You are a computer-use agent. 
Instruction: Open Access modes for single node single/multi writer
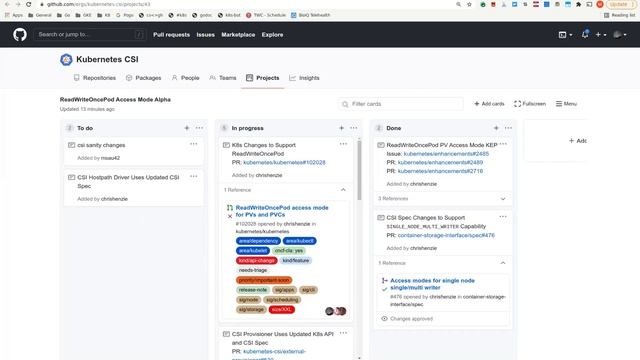coord(432,284)
